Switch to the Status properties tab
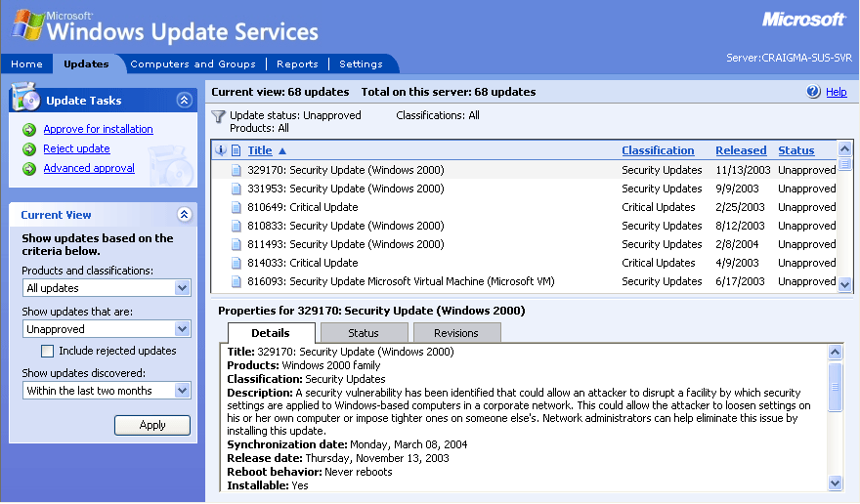 coord(364,333)
